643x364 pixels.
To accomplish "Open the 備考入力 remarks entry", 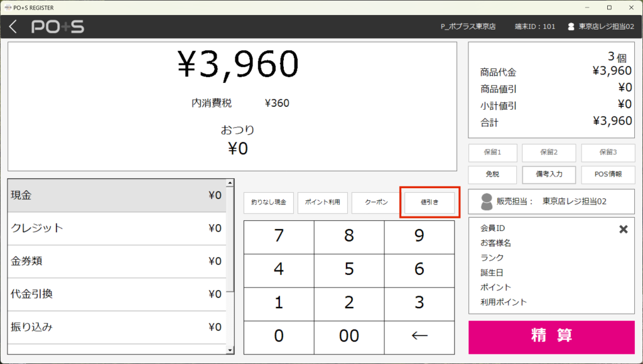I will click(549, 174).
